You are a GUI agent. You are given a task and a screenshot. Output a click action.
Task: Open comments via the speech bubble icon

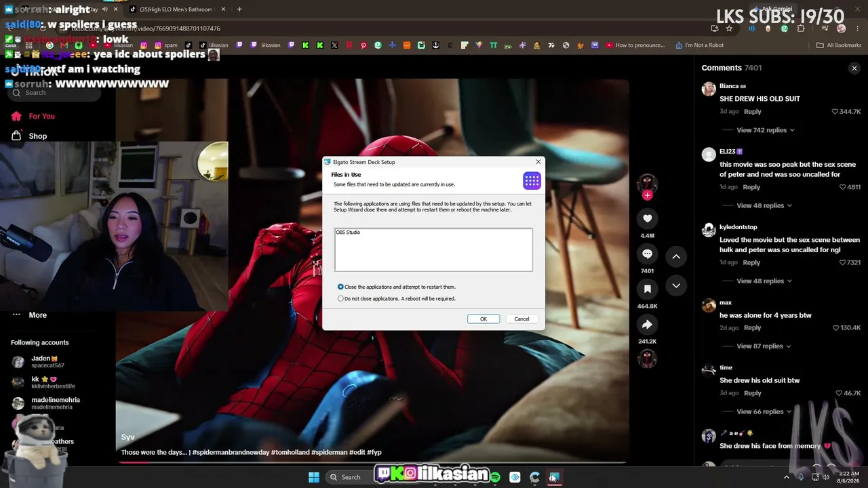647,253
